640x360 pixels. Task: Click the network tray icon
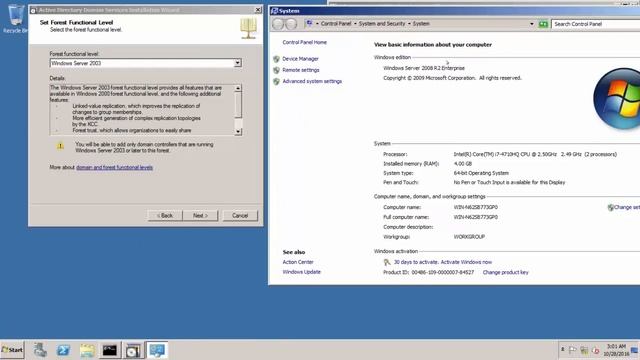pos(584,350)
